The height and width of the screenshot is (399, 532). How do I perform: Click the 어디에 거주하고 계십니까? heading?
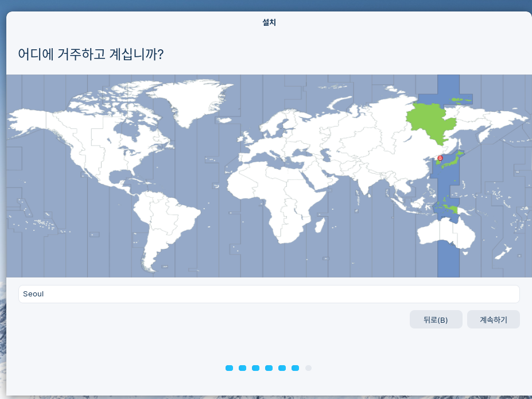coord(91,54)
